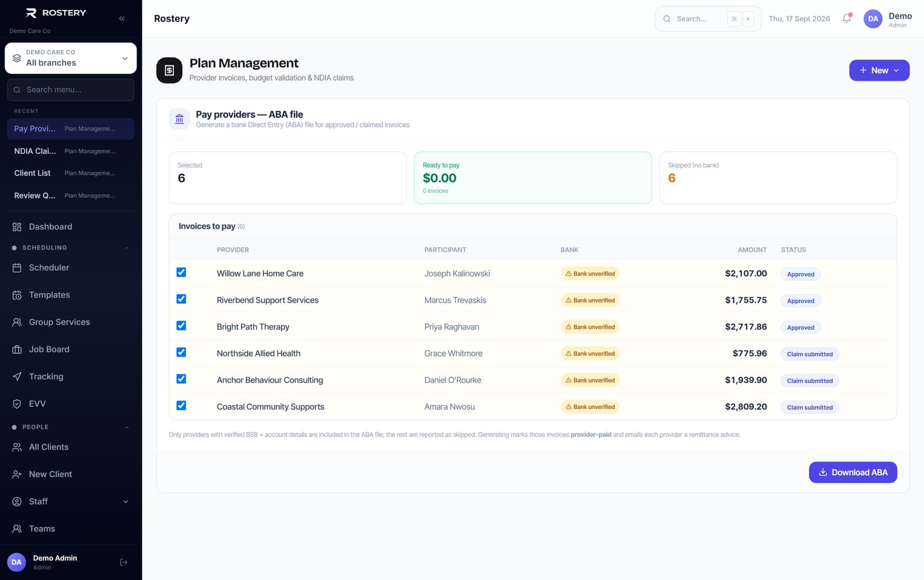The width and height of the screenshot is (924, 580).
Task: Click the Job Board briefcase icon
Action: tap(17, 349)
